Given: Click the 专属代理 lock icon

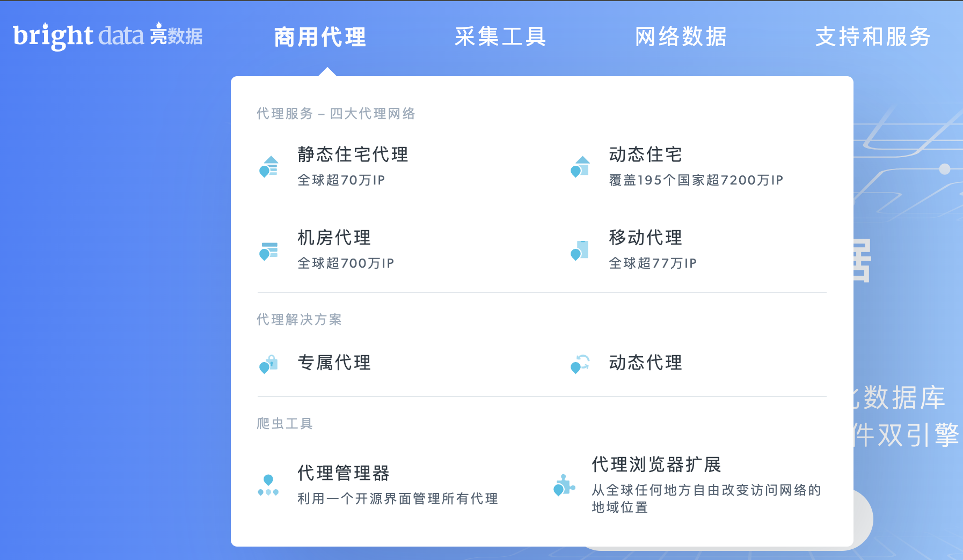Looking at the screenshot, I should pos(268,364).
